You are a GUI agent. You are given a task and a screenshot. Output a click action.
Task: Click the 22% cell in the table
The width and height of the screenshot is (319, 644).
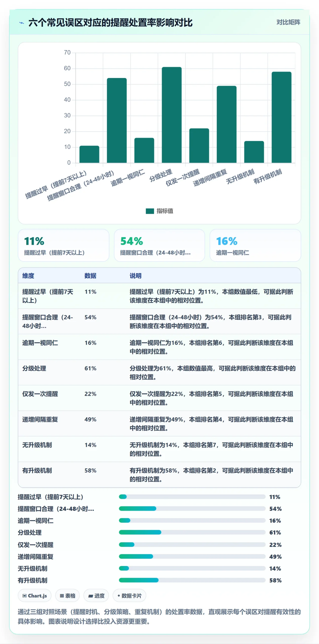click(x=90, y=394)
